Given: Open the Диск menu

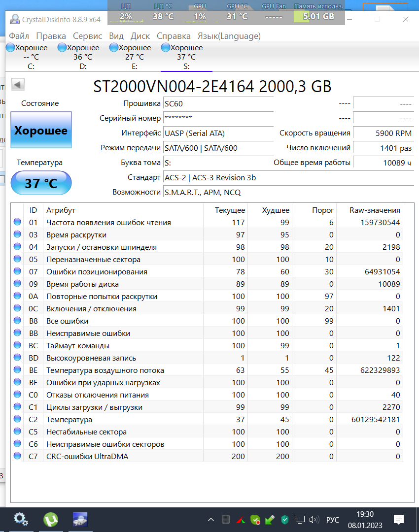Looking at the screenshot, I should (140, 36).
